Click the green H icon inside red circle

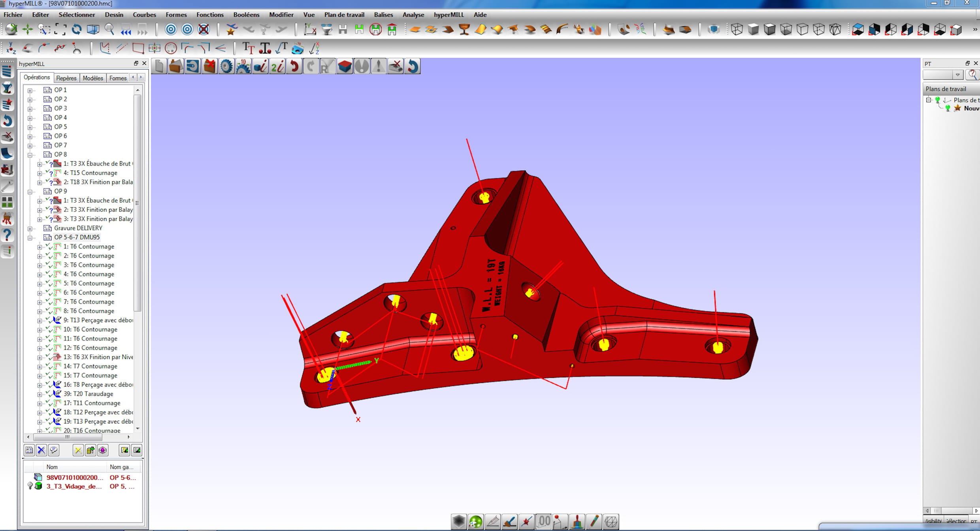(x=375, y=29)
